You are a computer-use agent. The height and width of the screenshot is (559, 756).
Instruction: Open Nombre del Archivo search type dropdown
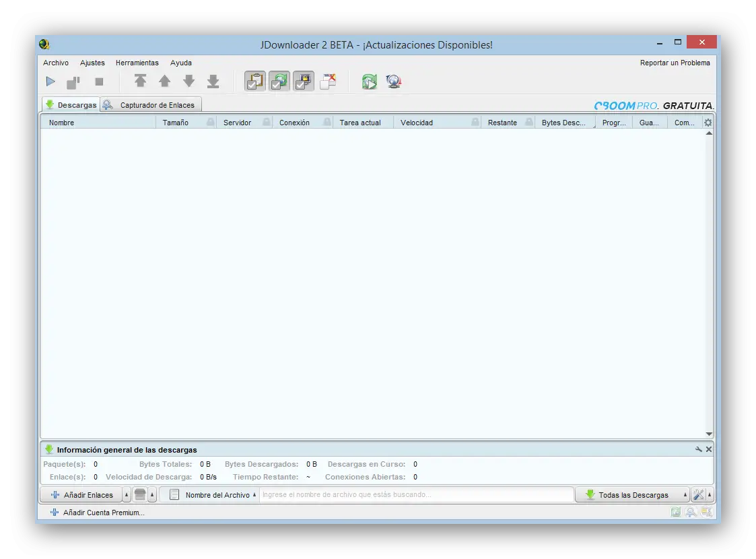click(x=210, y=495)
